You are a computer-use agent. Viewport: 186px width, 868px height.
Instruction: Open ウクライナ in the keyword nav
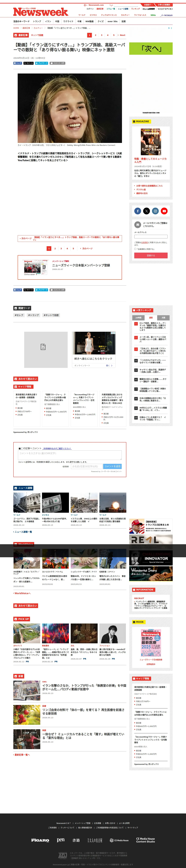coord(68,21)
